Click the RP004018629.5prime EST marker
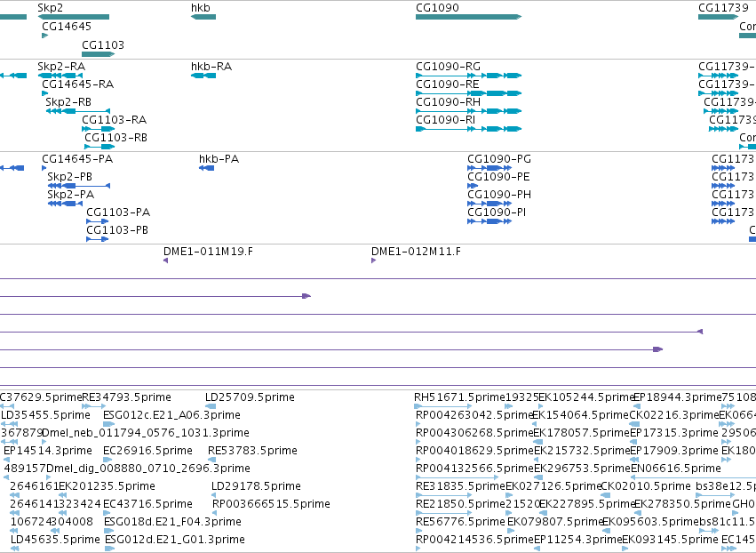This screenshot has width=756, height=553. 418,460
